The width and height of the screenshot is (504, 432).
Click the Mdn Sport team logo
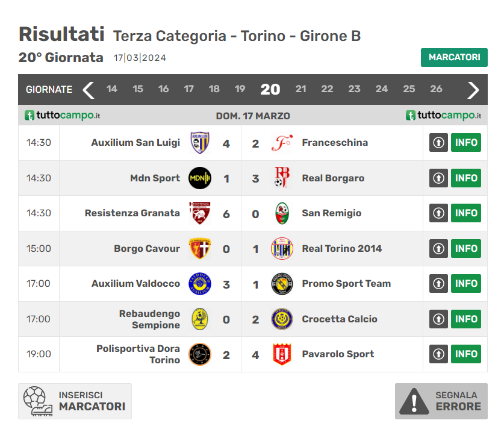(x=199, y=178)
